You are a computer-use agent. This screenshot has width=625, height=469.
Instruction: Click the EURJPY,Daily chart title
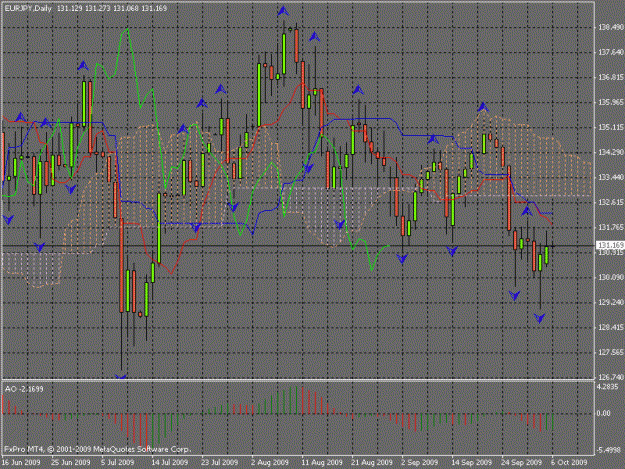[28, 8]
